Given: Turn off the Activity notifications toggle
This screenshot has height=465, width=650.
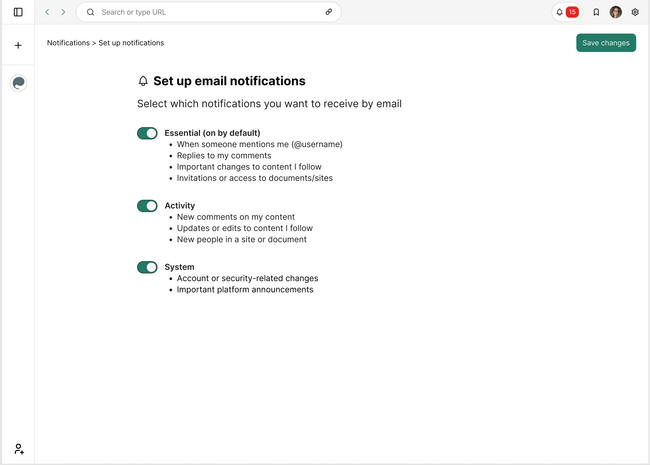Looking at the screenshot, I should [147, 206].
